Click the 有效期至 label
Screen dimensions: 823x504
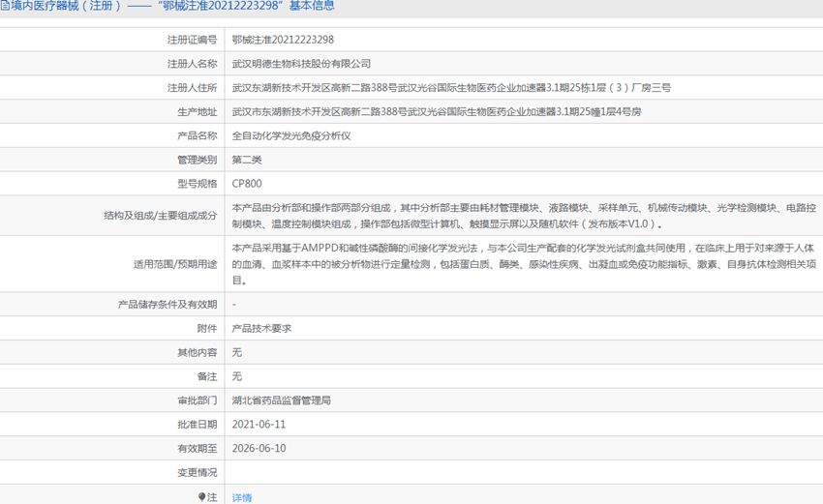(198, 449)
